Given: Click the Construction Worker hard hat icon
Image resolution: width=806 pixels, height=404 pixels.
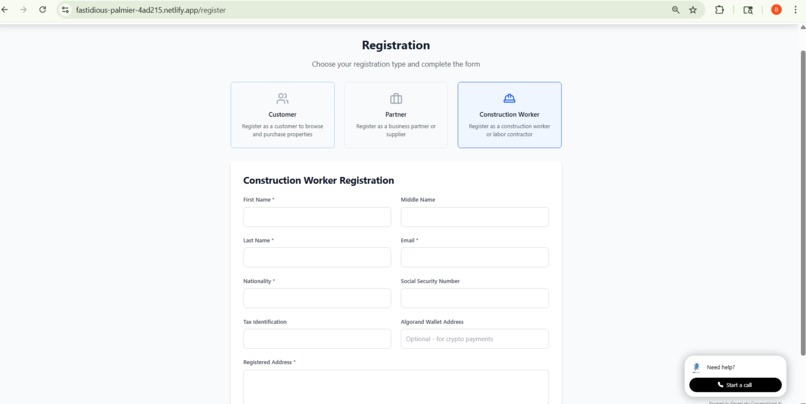Looking at the screenshot, I should [x=509, y=98].
